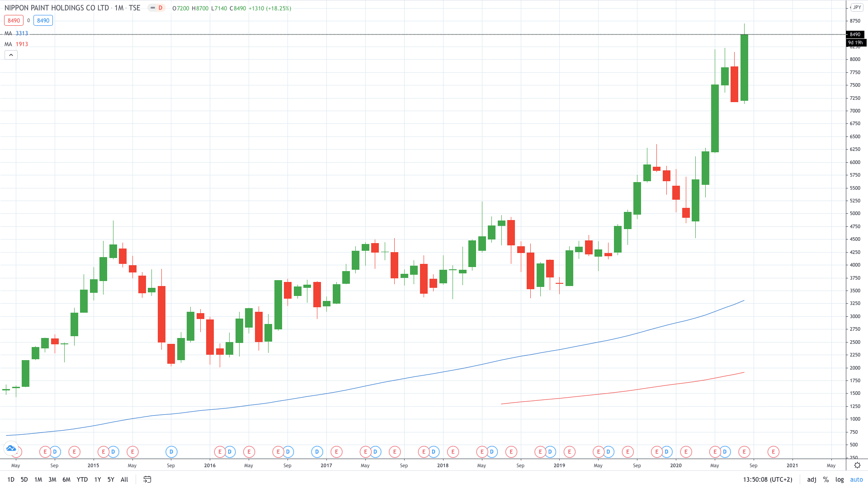The width and height of the screenshot is (868, 488).
Task: Click dividend marker before 2017
Action: [x=317, y=451]
